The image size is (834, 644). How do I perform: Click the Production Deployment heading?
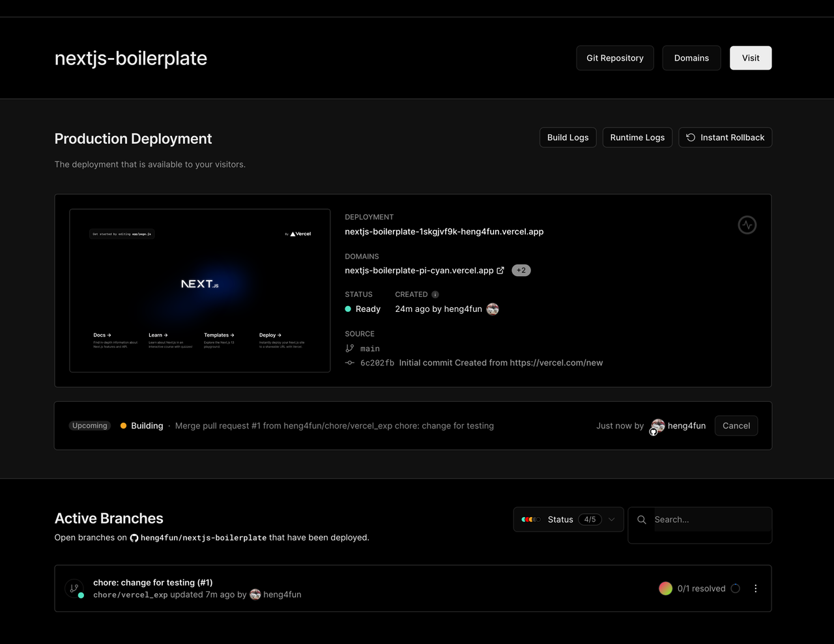click(x=133, y=139)
